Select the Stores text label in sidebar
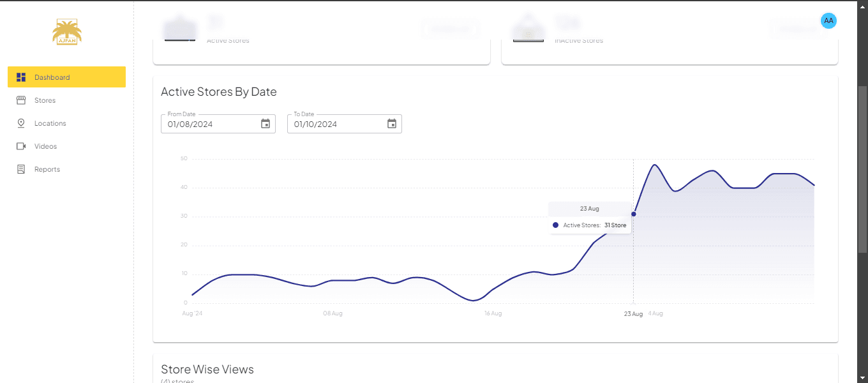This screenshot has height=383, width=868. coord(45,100)
